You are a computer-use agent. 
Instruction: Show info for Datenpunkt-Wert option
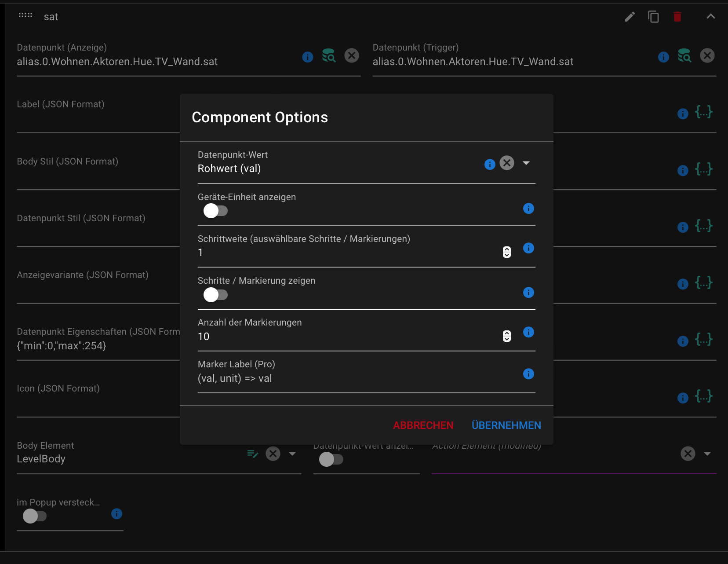(x=490, y=165)
